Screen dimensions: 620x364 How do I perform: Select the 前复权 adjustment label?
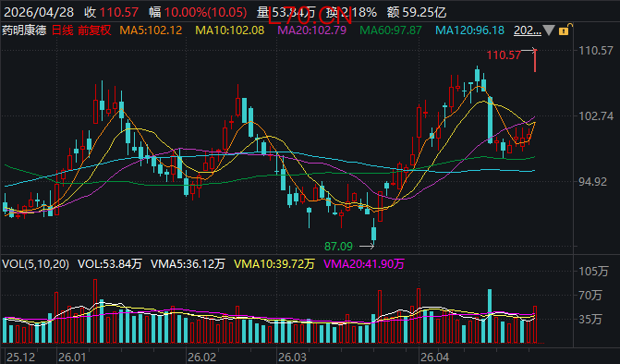coord(94,30)
